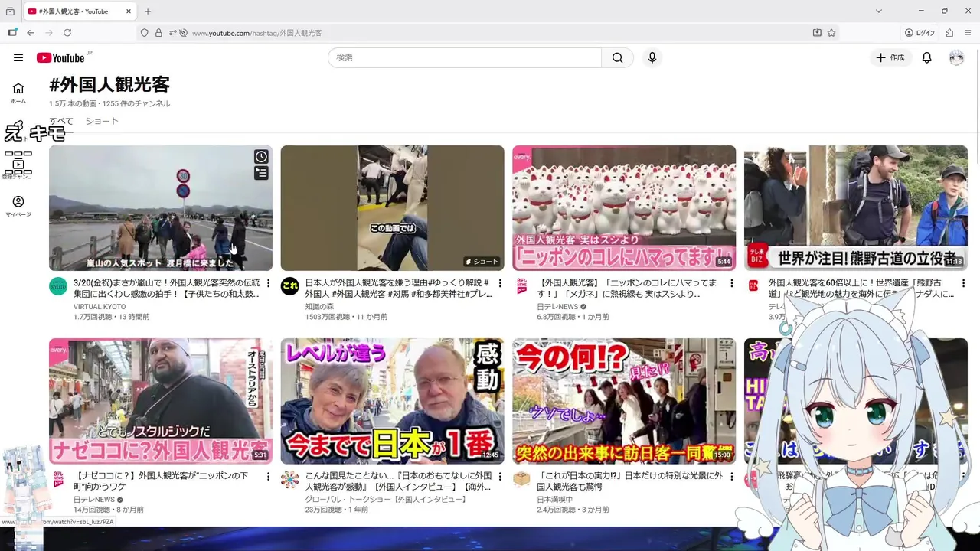Viewport: 980px width, 551px height.
Task: Open a new browser tab with plus
Action: 148,11
